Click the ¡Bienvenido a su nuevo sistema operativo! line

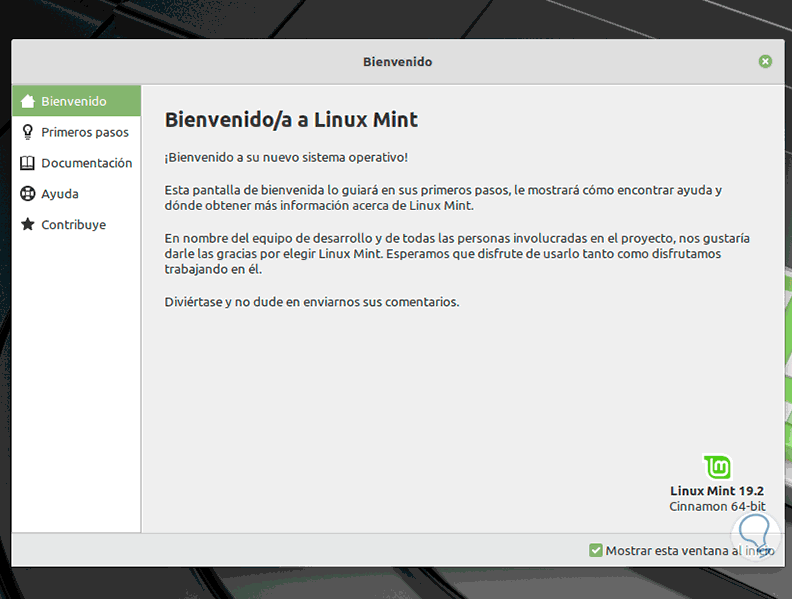(x=286, y=158)
